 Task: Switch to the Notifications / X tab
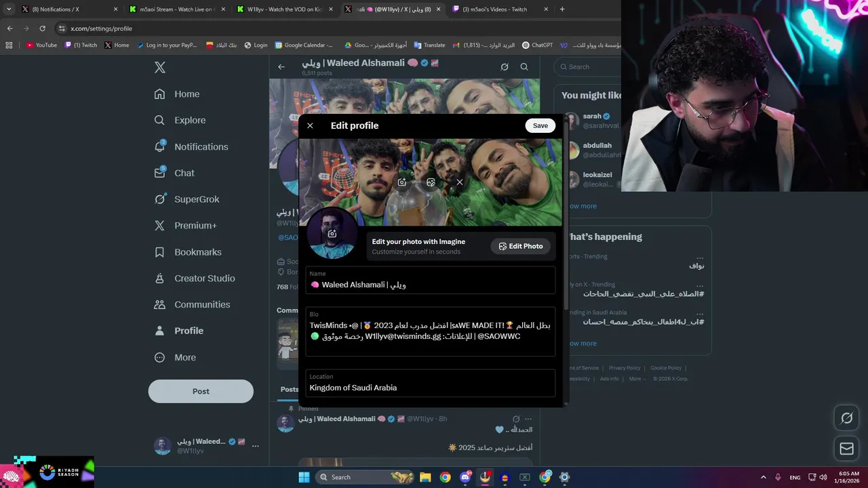click(x=68, y=9)
